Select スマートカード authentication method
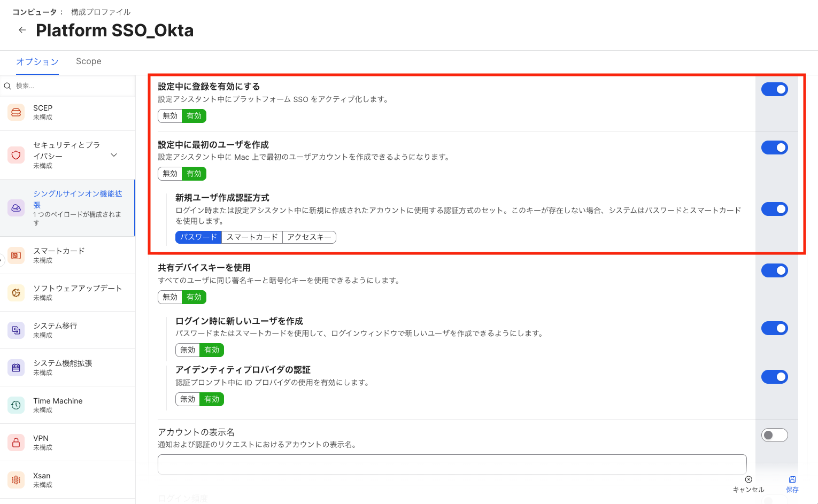Screen dimensions: 818x504 [x=252, y=237]
